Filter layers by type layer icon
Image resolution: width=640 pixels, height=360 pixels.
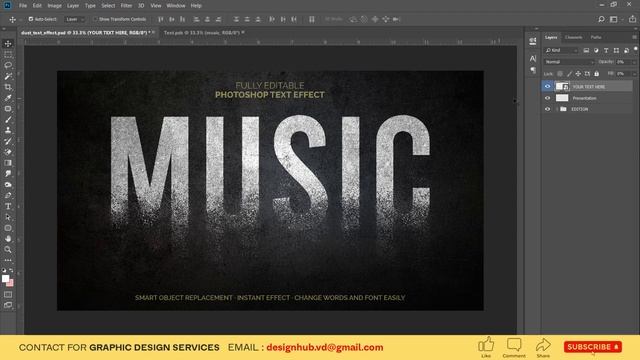point(606,50)
